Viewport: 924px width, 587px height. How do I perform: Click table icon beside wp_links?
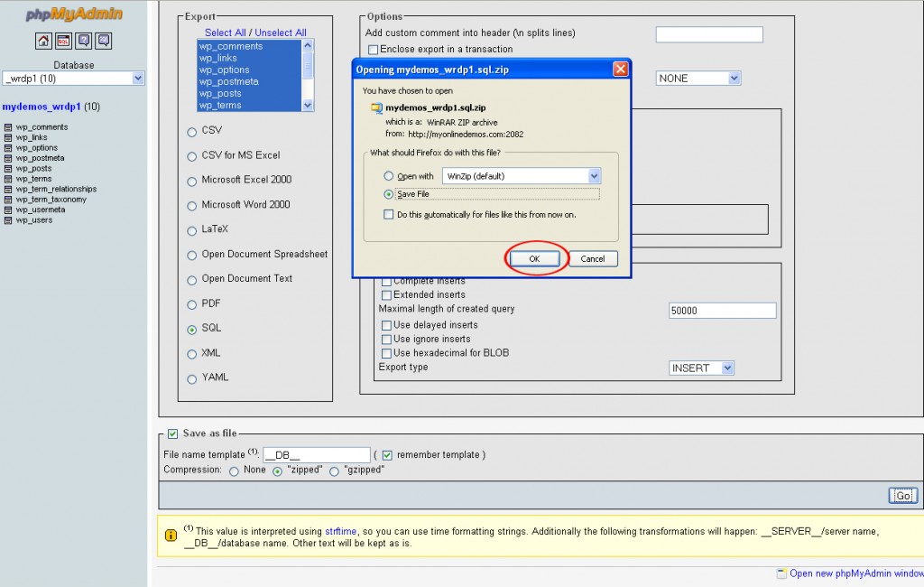[8, 137]
